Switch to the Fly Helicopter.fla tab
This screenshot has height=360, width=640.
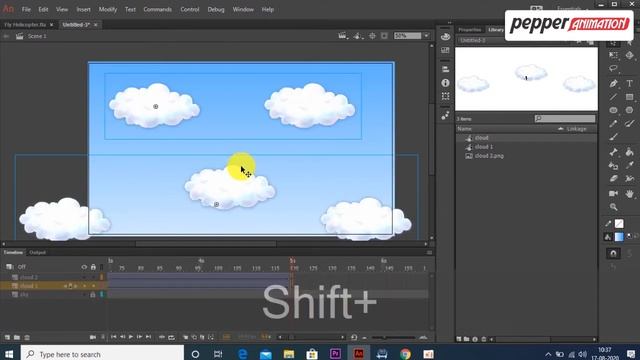point(25,25)
